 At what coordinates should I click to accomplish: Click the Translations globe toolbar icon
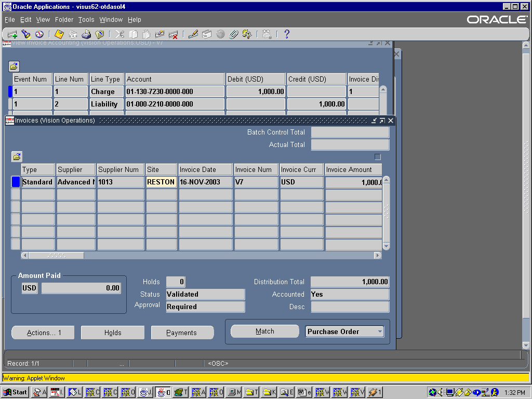pos(220,34)
